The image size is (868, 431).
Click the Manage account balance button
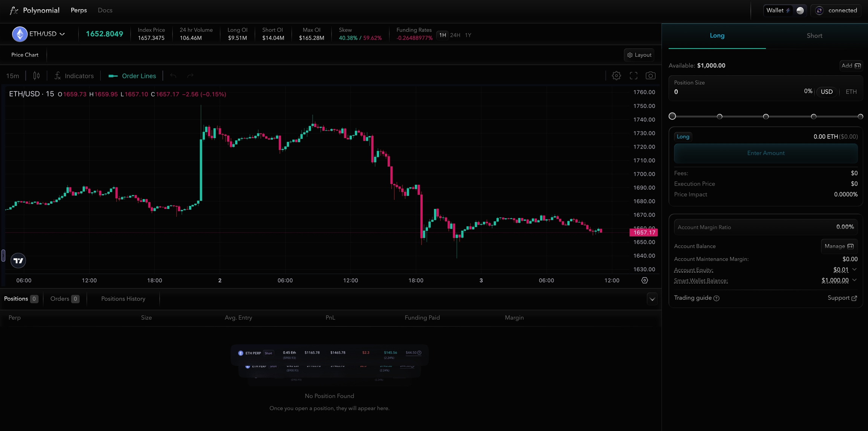[839, 246]
